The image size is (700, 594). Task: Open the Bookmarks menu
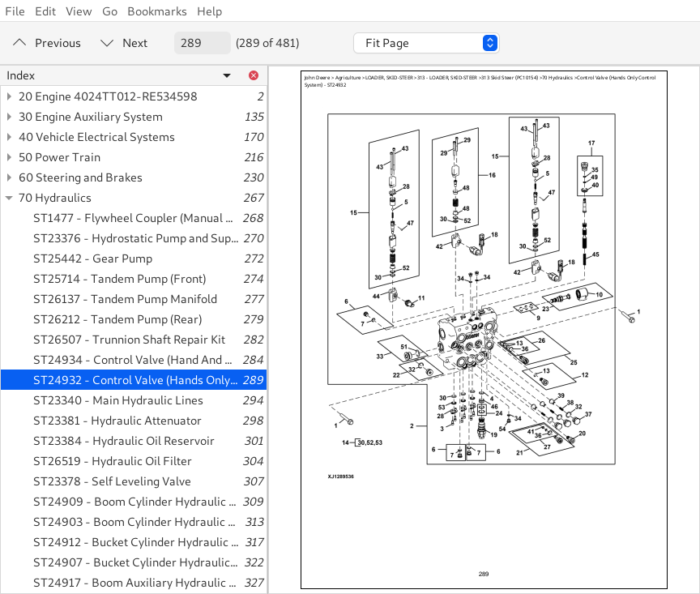click(x=156, y=11)
